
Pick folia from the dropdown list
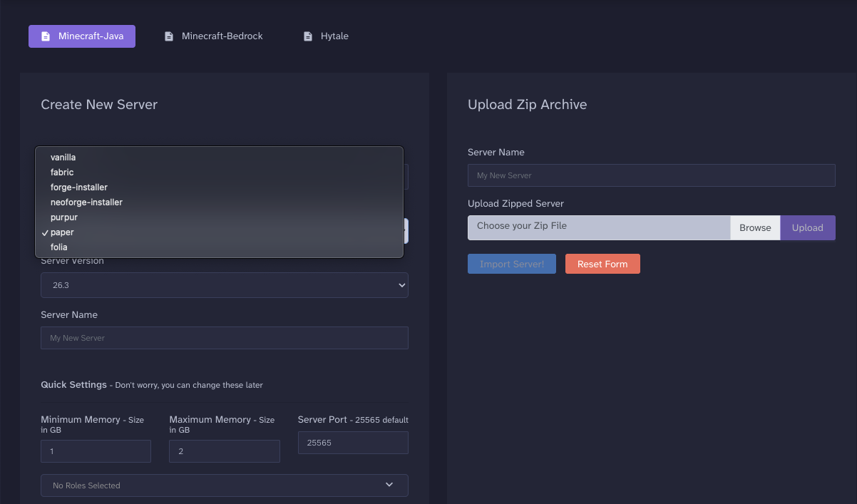[x=219, y=247]
